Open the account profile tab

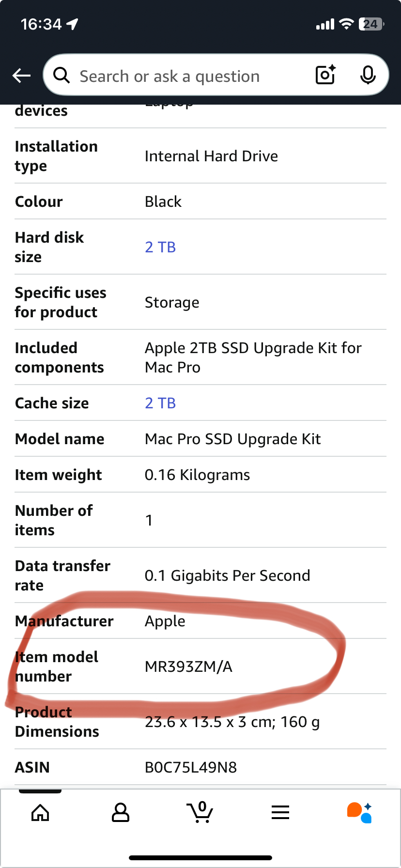120,812
